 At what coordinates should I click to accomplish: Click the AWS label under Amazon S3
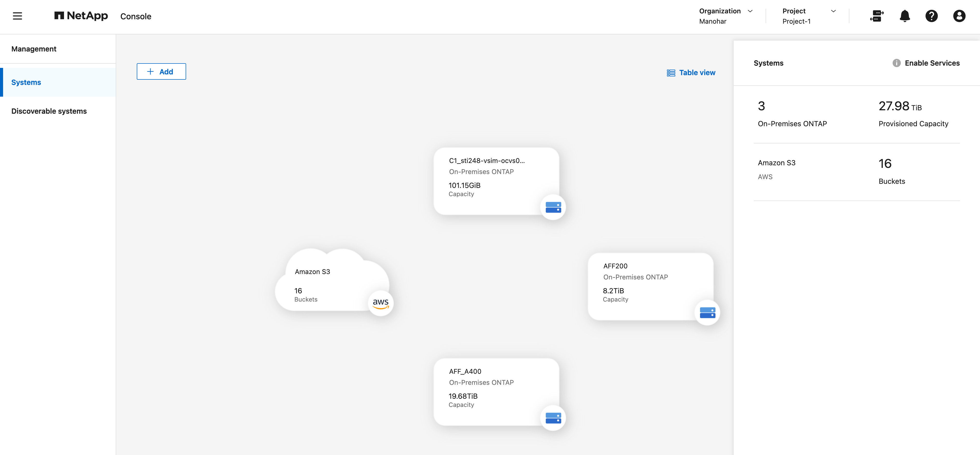pyautogui.click(x=765, y=177)
